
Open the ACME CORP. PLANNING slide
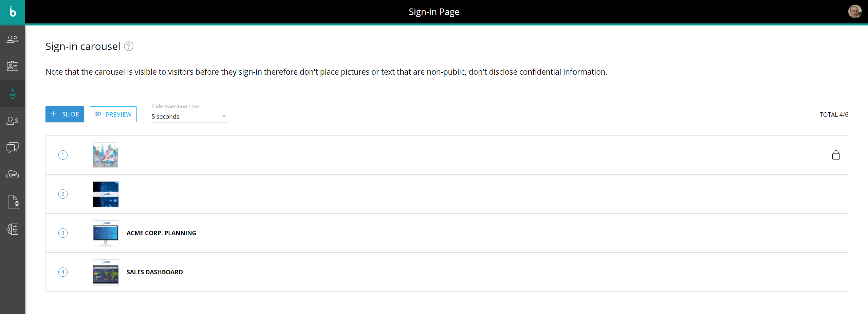pyautogui.click(x=161, y=233)
